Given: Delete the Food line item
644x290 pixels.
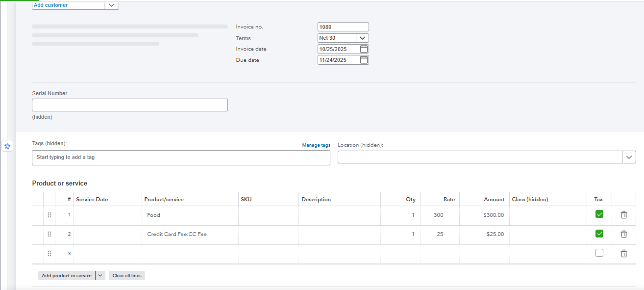Looking at the screenshot, I should coord(623,215).
